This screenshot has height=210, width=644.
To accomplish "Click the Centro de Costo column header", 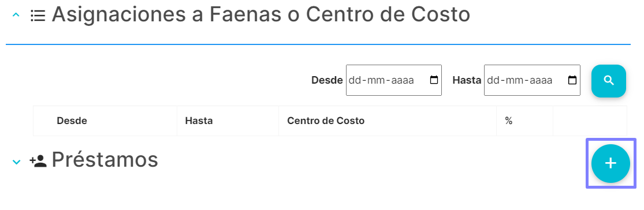I will [326, 121].
